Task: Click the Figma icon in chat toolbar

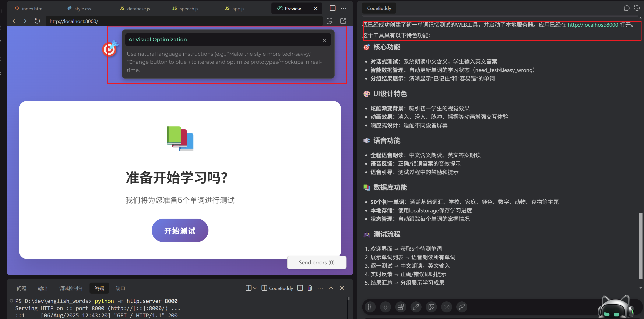Action: click(x=370, y=307)
